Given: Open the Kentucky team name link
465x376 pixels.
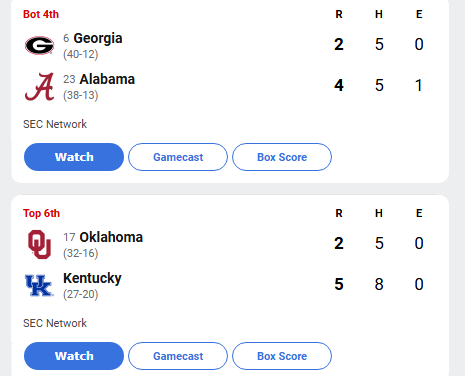Looking at the screenshot, I should (92, 279).
